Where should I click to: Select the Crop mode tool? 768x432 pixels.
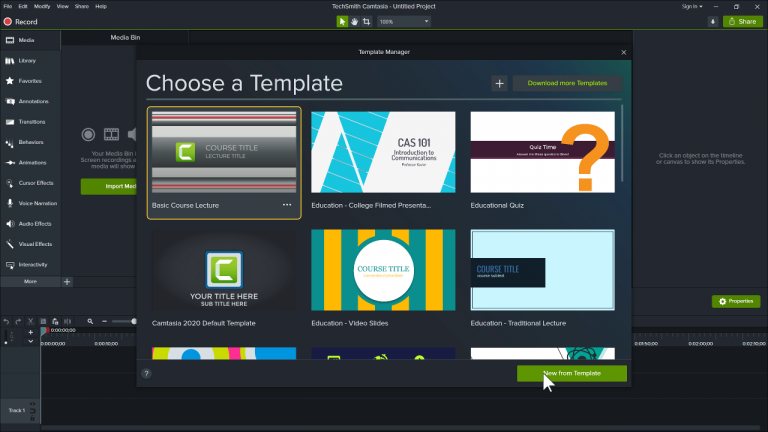(x=366, y=22)
